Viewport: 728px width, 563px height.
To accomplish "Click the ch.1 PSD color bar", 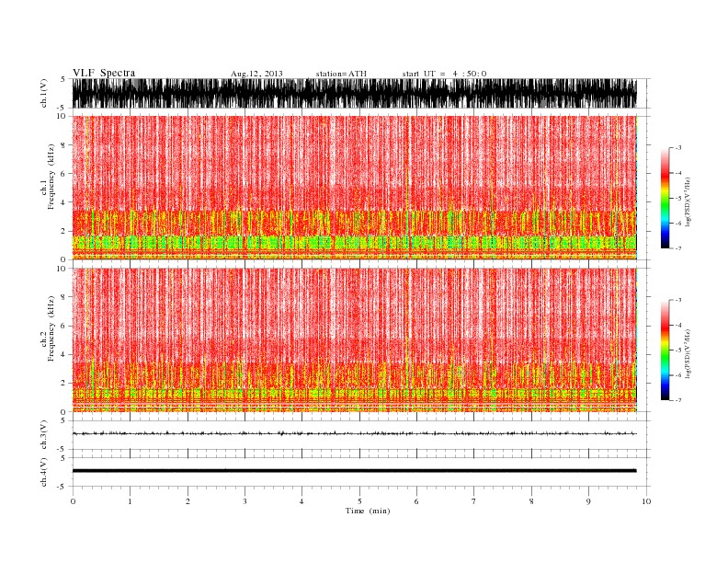I will pyautogui.click(x=665, y=198).
